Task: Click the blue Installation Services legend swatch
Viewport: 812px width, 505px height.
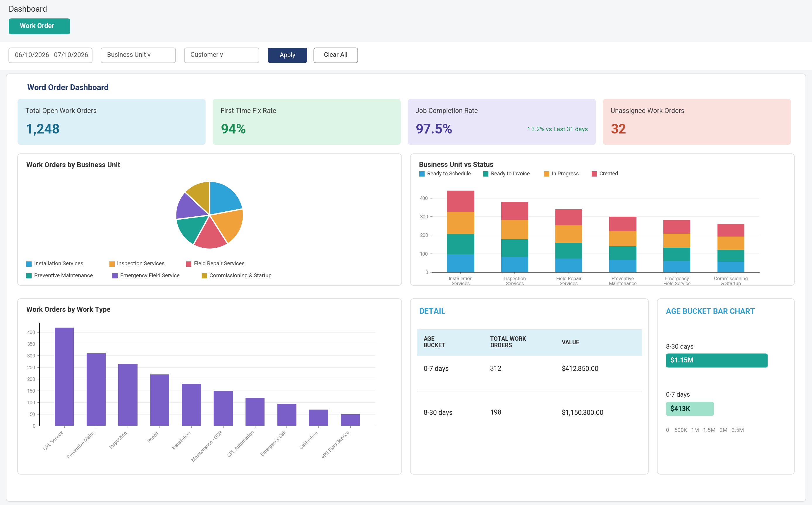Action: 29,264
